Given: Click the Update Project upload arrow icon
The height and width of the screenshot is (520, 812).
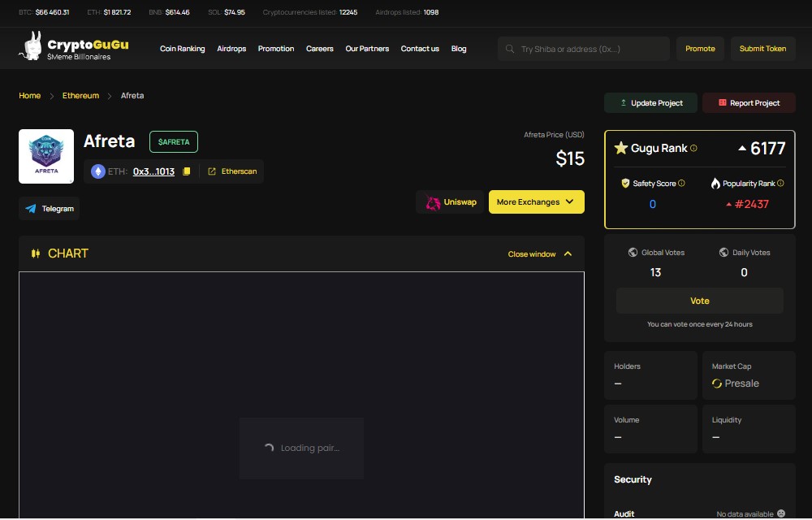Looking at the screenshot, I should [x=624, y=102].
